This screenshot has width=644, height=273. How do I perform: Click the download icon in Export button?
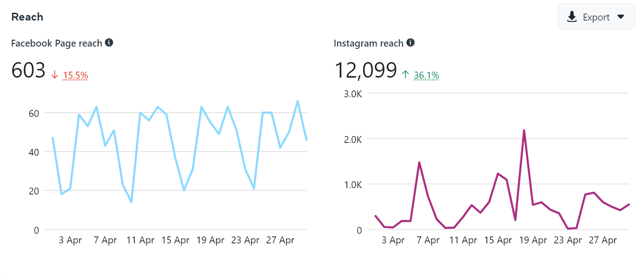[571, 16]
